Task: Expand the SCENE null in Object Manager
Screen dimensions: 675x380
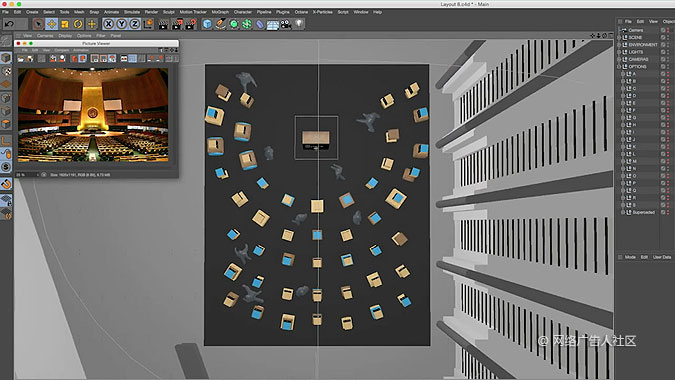Action: (619, 37)
